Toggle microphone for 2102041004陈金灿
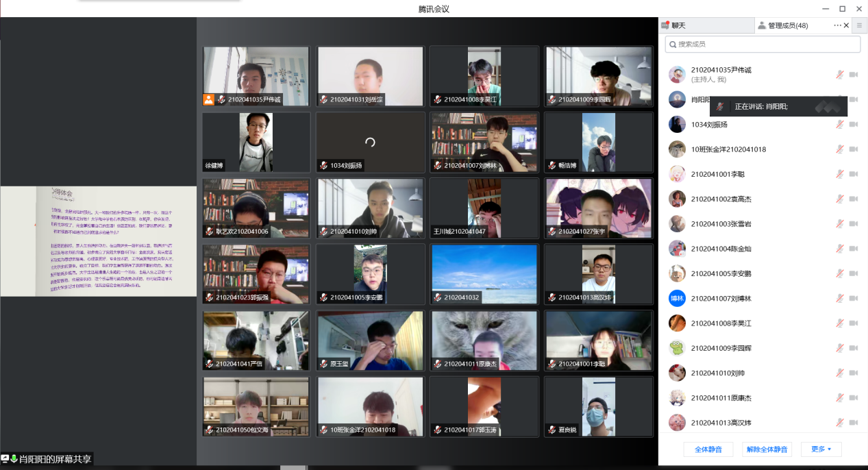The width and height of the screenshot is (868, 470). coord(839,249)
